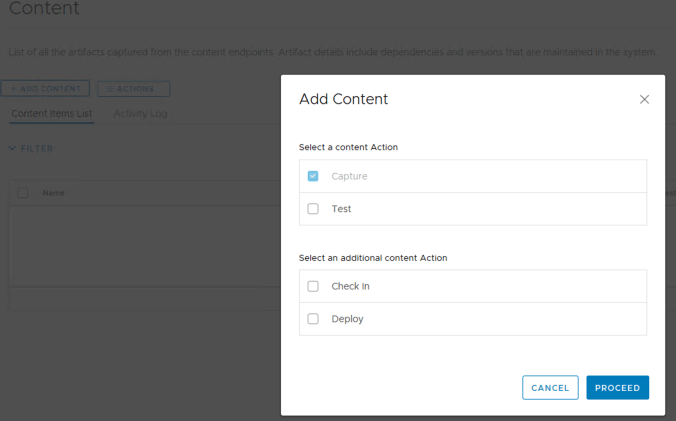Open the Activity Log tab
The image size is (676, 421).
(140, 114)
